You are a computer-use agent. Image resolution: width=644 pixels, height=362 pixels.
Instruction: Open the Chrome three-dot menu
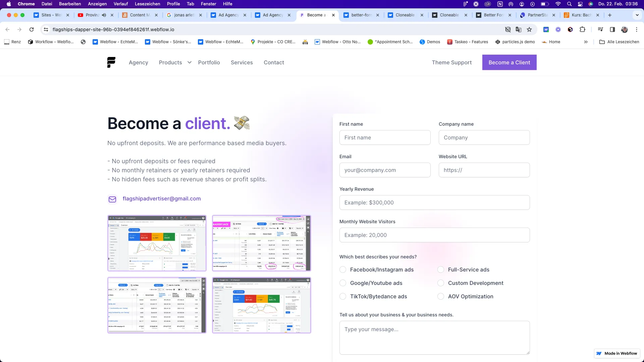point(637,29)
